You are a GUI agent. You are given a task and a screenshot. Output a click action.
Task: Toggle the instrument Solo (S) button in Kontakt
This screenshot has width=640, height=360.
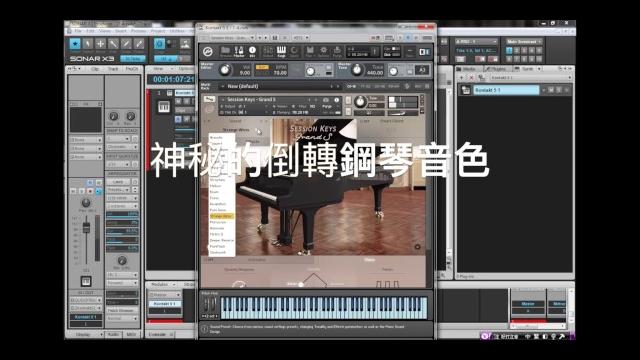click(348, 100)
